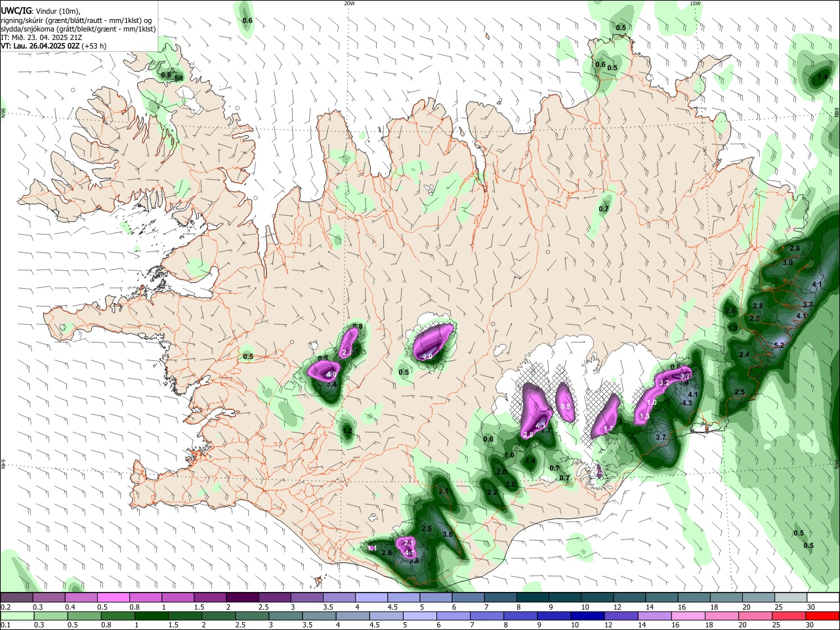The height and width of the screenshot is (630, 840).
Task: Select the light pink swatch right of lower-row 16
Action: coord(688,616)
